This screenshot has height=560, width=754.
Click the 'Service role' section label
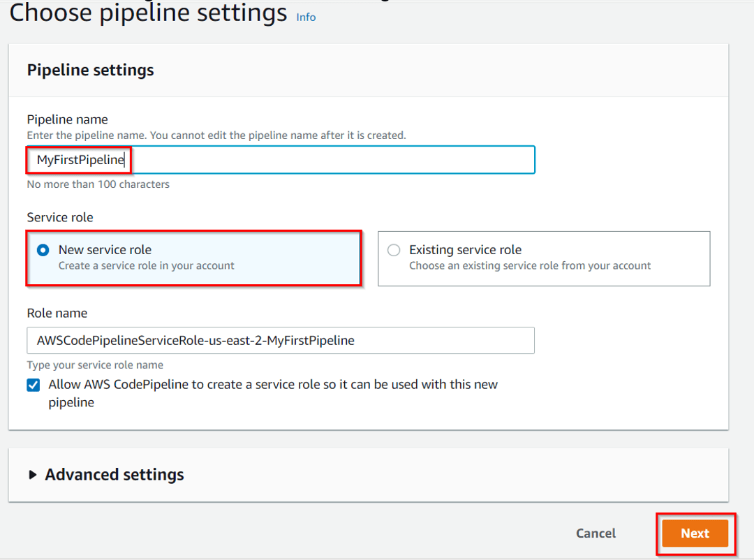click(x=60, y=218)
